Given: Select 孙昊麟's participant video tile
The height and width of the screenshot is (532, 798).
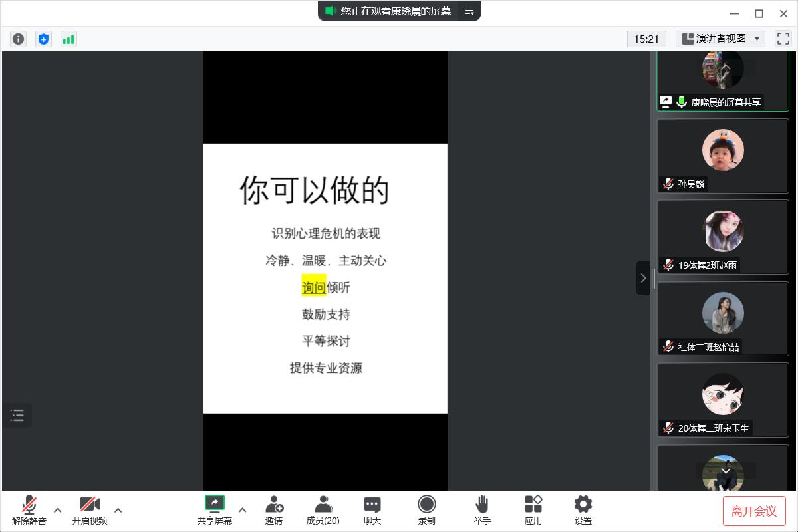Looking at the screenshot, I should pos(723,156).
